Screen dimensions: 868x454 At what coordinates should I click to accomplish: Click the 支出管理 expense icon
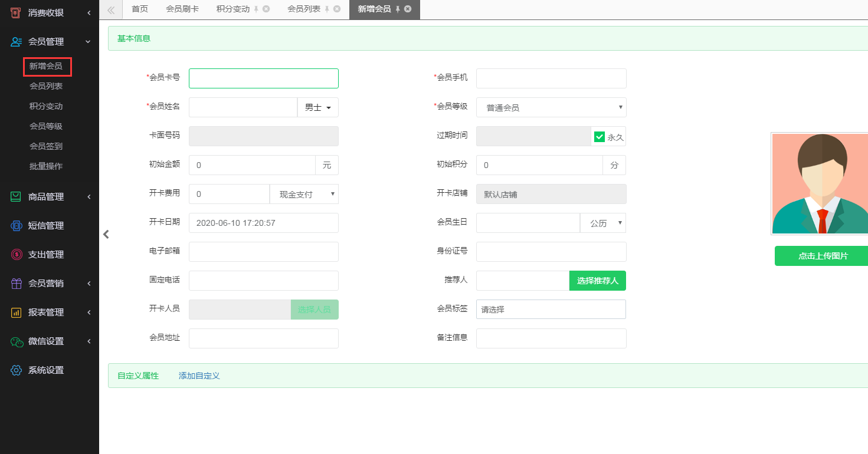coord(16,255)
